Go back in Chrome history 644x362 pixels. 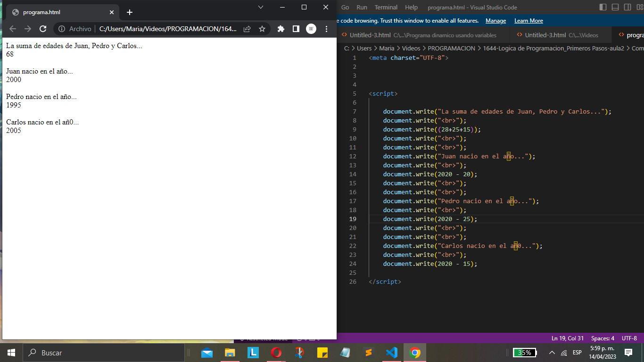pos(13,29)
